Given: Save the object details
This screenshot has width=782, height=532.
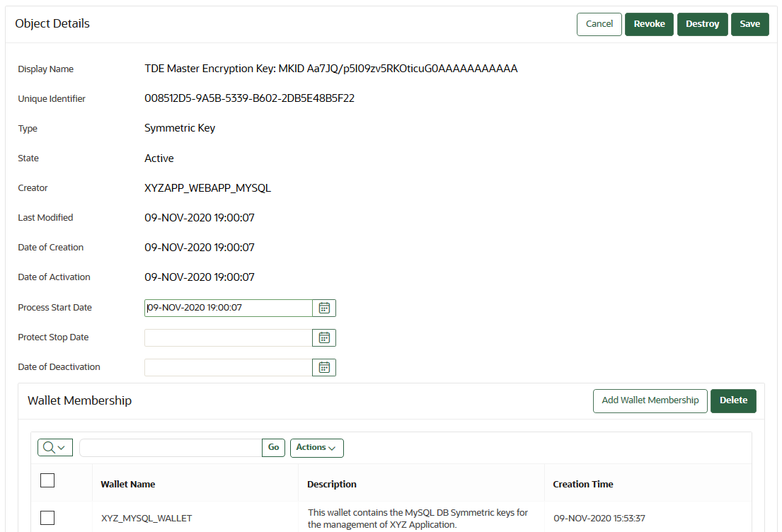Looking at the screenshot, I should (x=749, y=25).
